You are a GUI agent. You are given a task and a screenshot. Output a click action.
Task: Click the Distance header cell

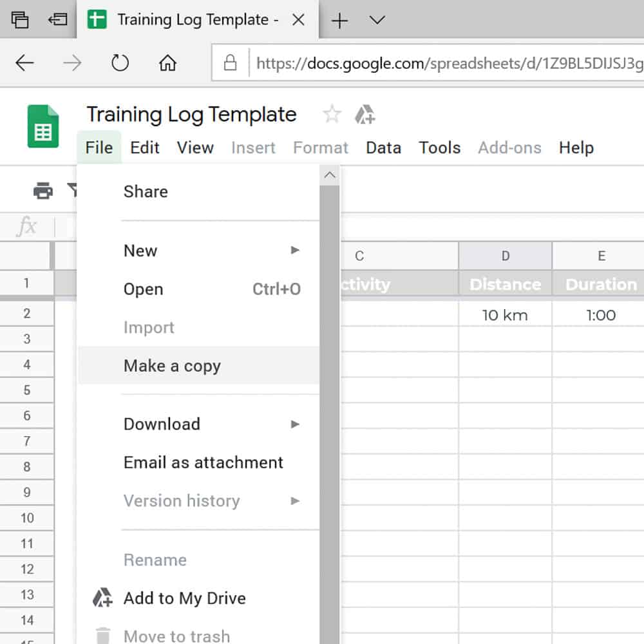(x=505, y=284)
